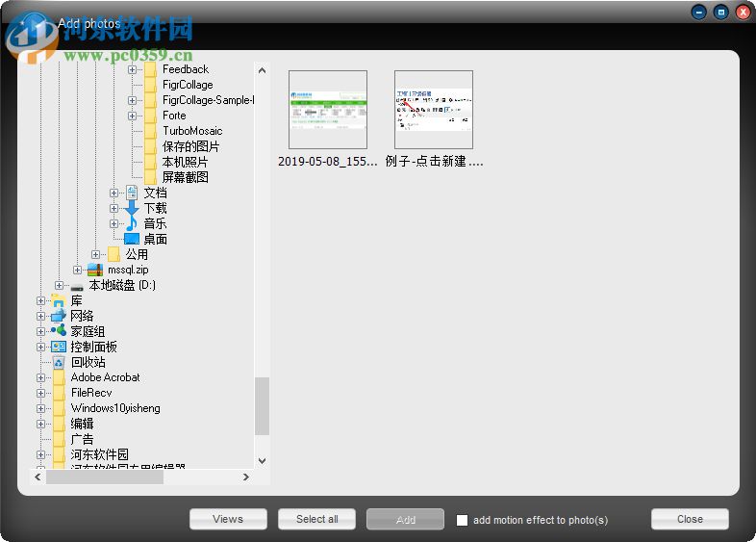Enable add motion effect to photo(s) checkbox
Viewport: 756px width, 542px height.
[462, 520]
